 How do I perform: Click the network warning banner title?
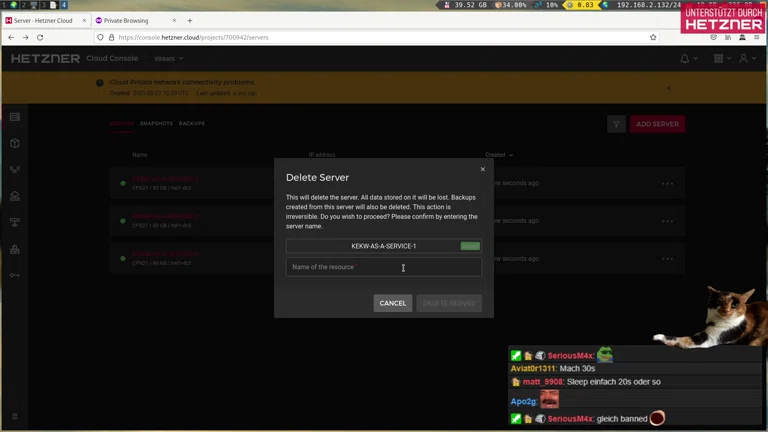coord(182,82)
